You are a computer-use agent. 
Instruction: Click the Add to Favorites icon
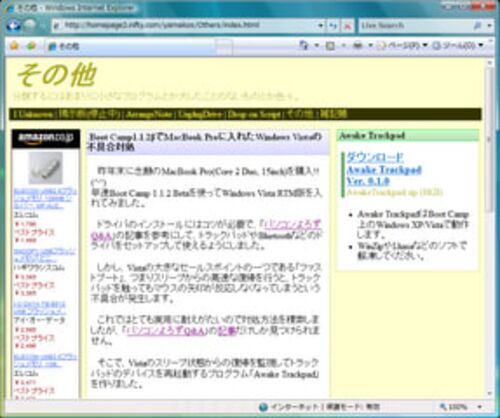click(31, 46)
